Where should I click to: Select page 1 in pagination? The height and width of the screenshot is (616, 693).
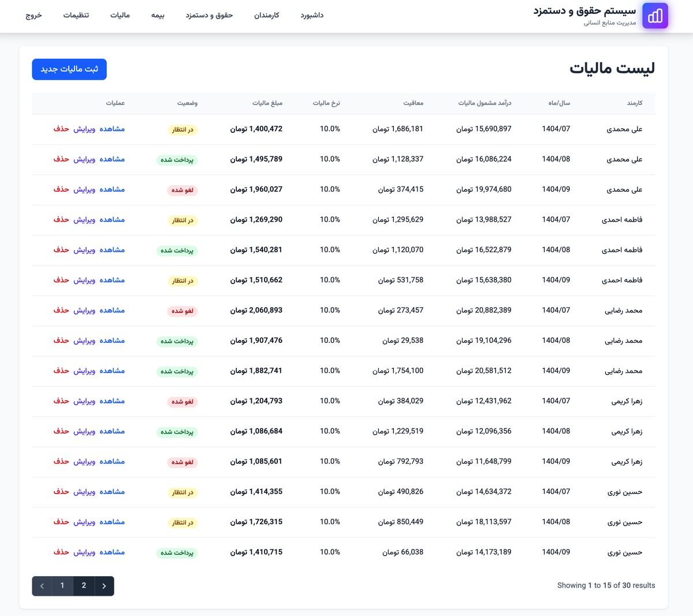point(62,586)
